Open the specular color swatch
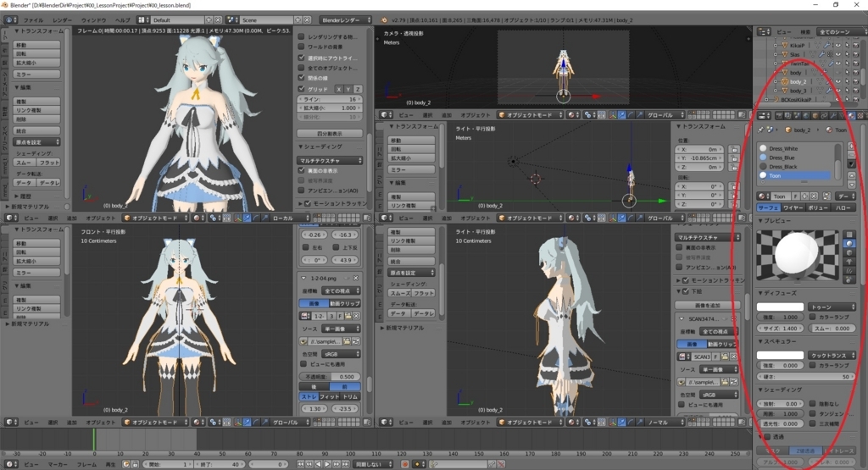The width and height of the screenshot is (868, 470). pos(780,355)
